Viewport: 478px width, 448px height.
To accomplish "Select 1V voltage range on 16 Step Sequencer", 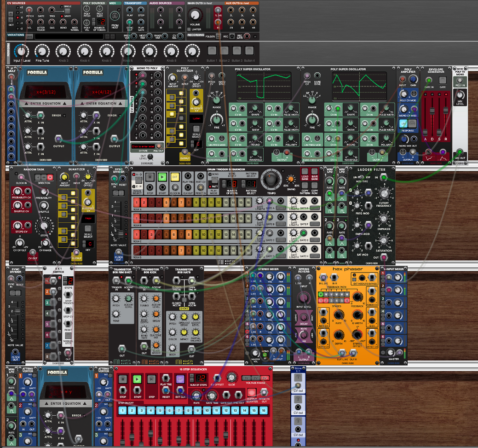I will (246, 378).
